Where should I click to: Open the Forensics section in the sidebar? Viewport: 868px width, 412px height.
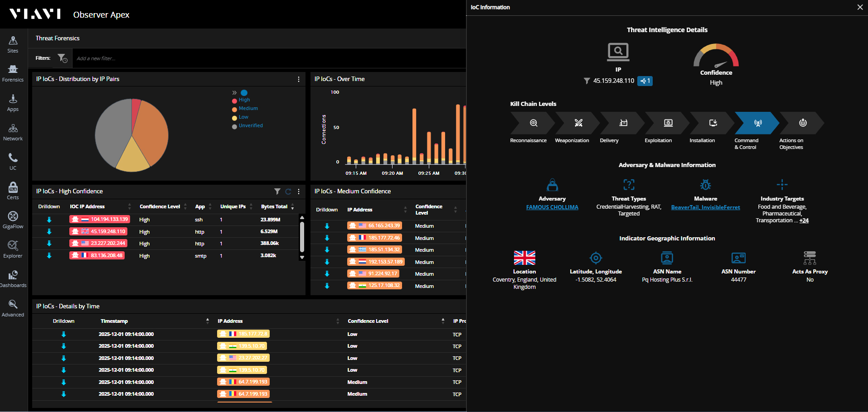pyautogui.click(x=13, y=73)
